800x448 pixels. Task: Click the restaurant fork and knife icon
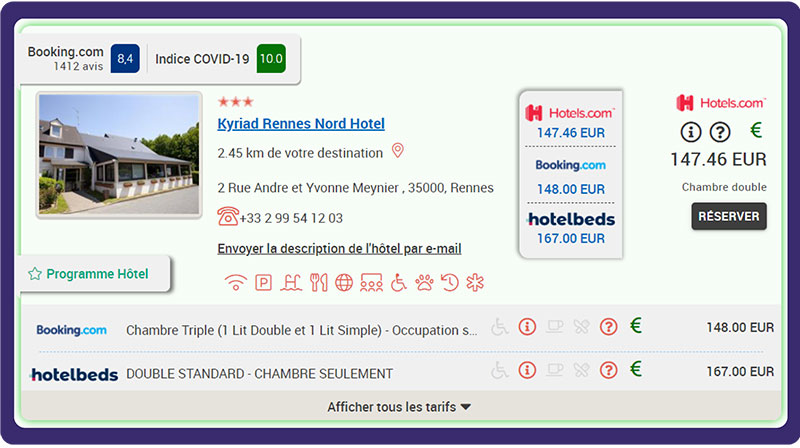319,282
